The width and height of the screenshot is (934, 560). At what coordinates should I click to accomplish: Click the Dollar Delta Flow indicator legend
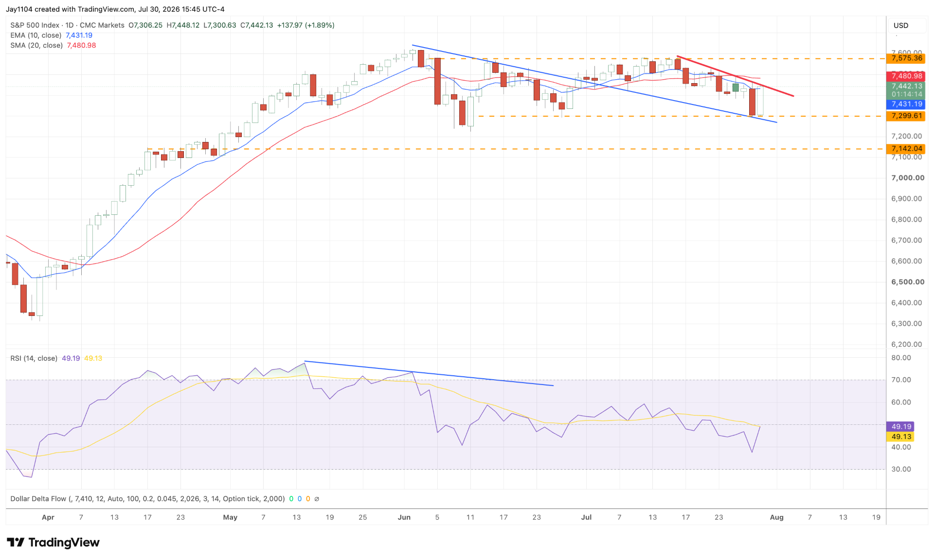(x=147, y=499)
